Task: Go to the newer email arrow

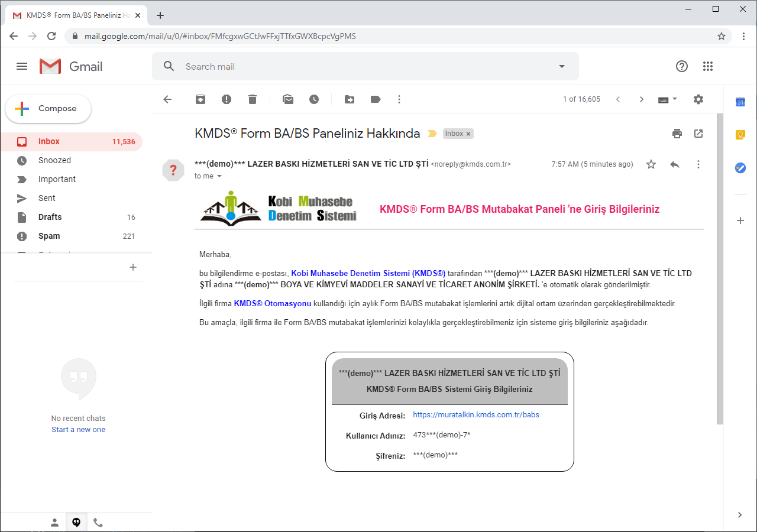Action: tap(618, 99)
